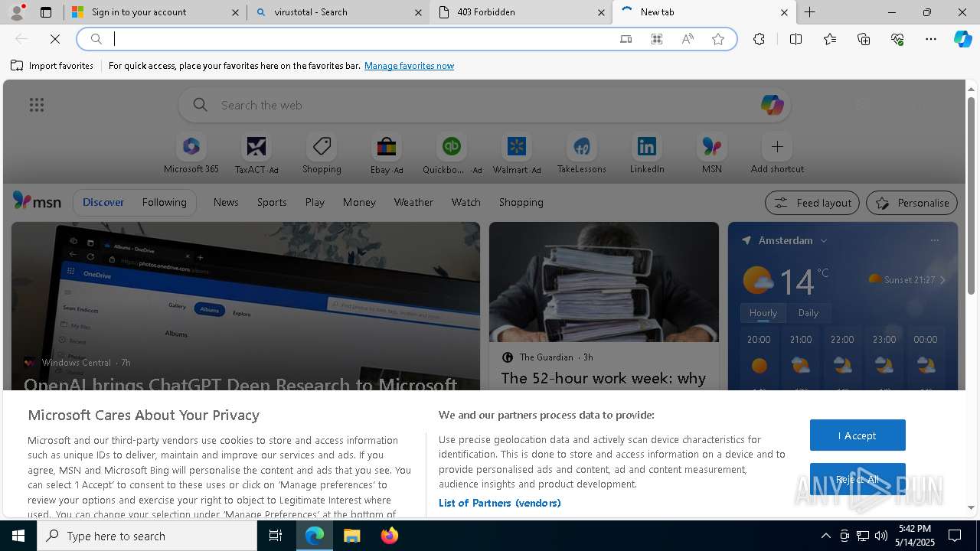This screenshot has height=551, width=980.
Task: Switch weather view to Hourly
Action: click(763, 312)
